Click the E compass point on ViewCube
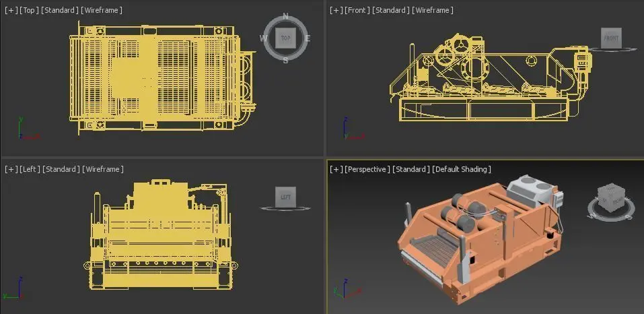644x314 pixels. [308, 38]
